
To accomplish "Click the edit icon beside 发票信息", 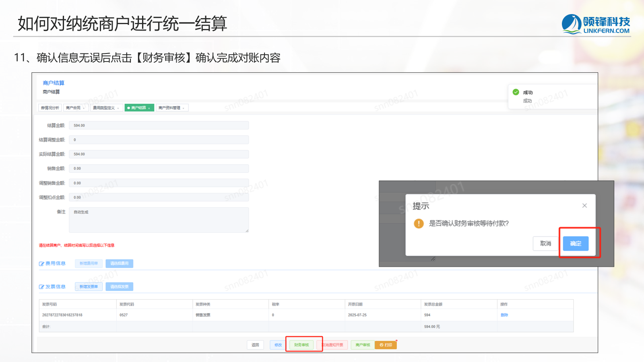I will point(41,287).
